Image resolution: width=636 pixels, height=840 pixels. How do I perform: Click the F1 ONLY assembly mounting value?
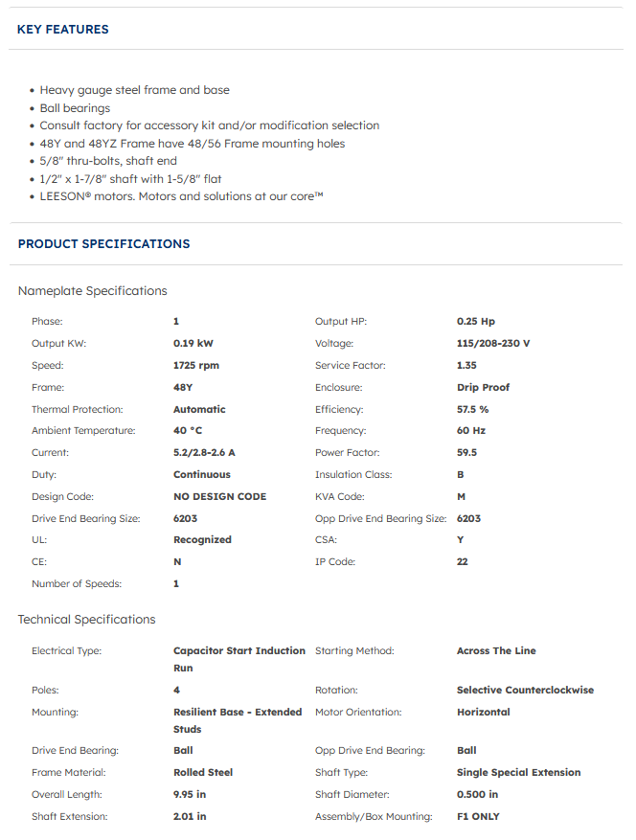(478, 817)
